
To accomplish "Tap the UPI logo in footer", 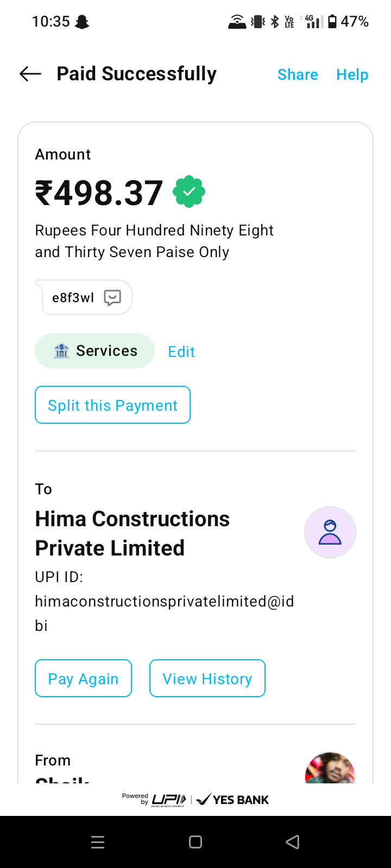I will (169, 800).
